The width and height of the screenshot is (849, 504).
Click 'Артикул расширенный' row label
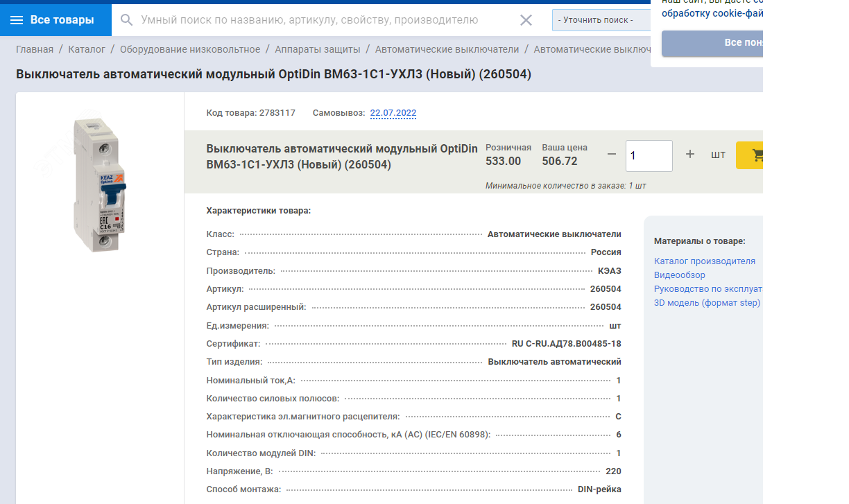[x=256, y=307]
